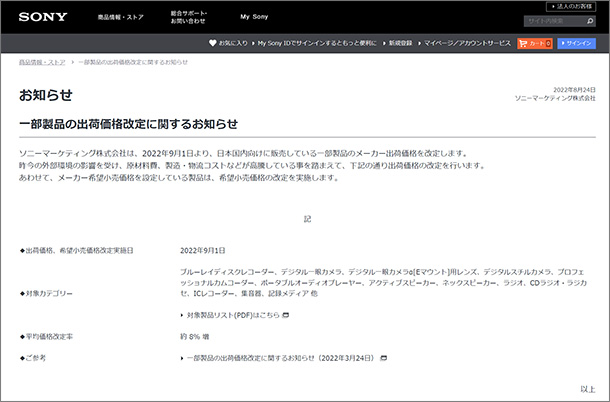Open the 対象製品リスト(PDF) link
The width and height of the screenshot is (610, 402).
coord(233,315)
